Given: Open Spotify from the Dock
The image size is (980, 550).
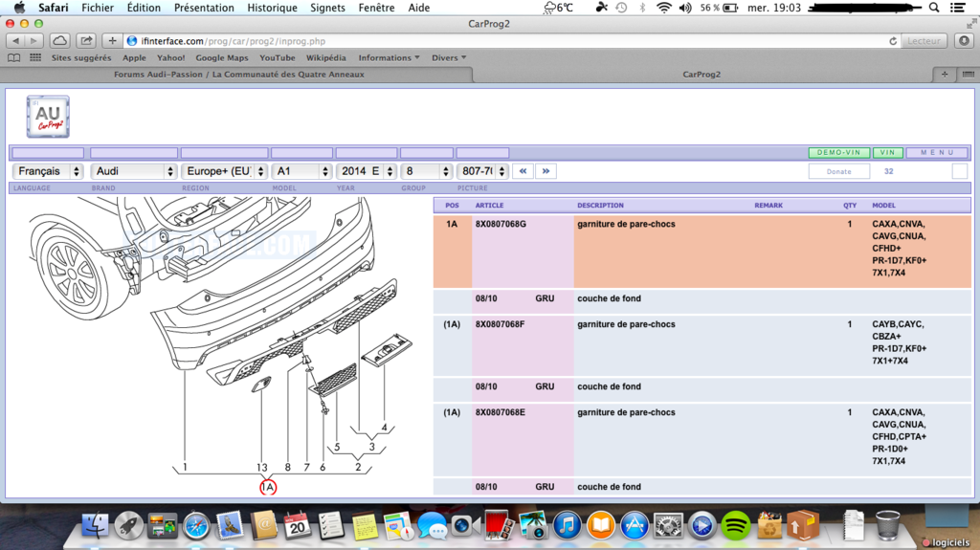Looking at the screenshot, I should 735,524.
